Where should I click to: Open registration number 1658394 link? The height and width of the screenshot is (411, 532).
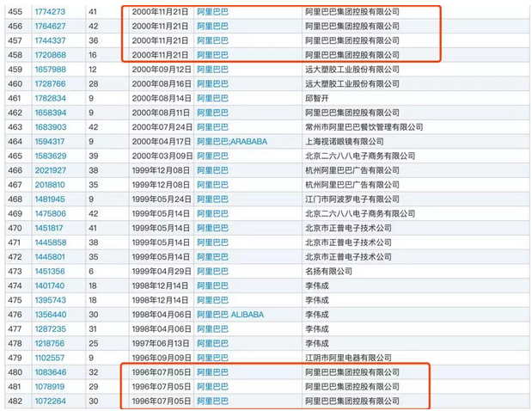point(50,113)
